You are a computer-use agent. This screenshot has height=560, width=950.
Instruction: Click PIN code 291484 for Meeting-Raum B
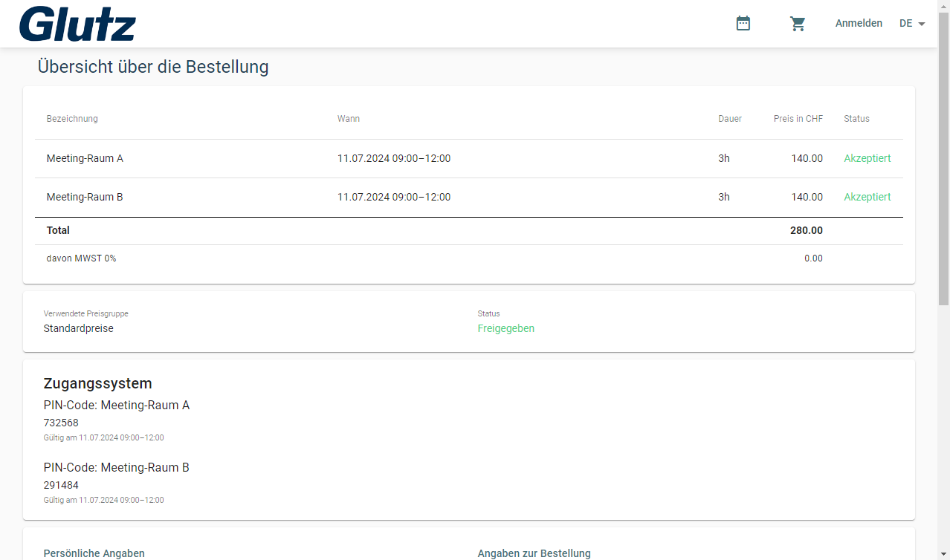pos(61,485)
